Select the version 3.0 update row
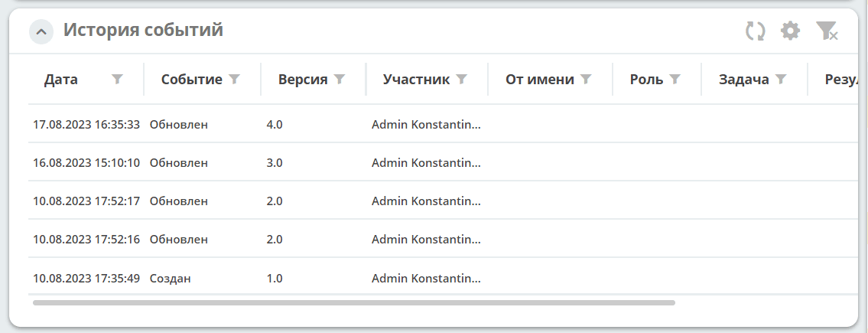Screen dimensions: 868x333 (443, 162)
